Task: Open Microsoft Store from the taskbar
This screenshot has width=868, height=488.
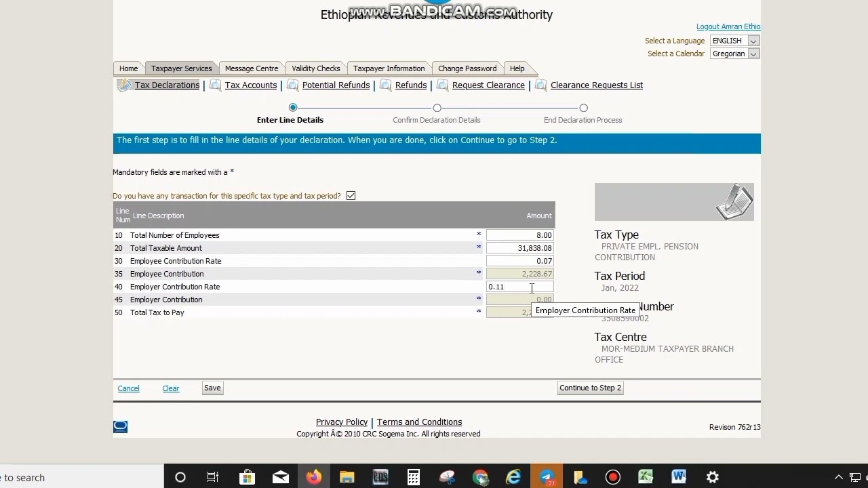Action: tap(247, 477)
